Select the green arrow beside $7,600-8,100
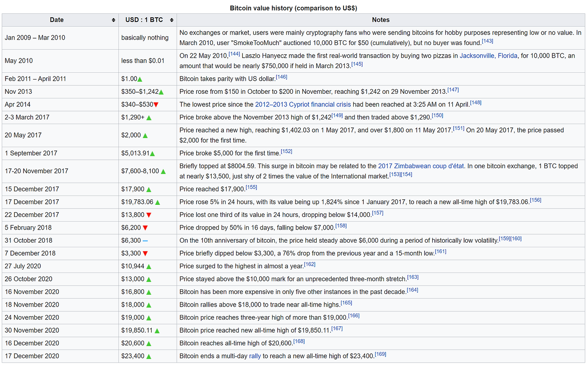588x365 pixels. pyautogui.click(x=163, y=171)
